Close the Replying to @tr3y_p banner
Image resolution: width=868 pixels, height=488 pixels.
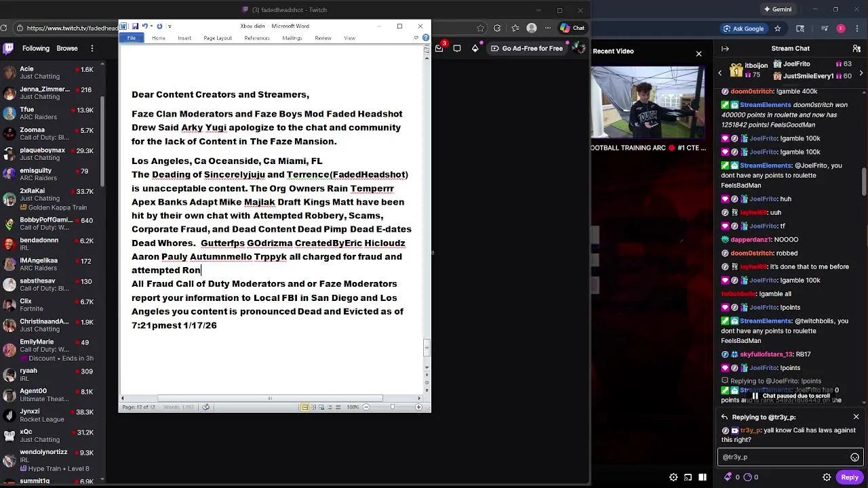(x=856, y=417)
